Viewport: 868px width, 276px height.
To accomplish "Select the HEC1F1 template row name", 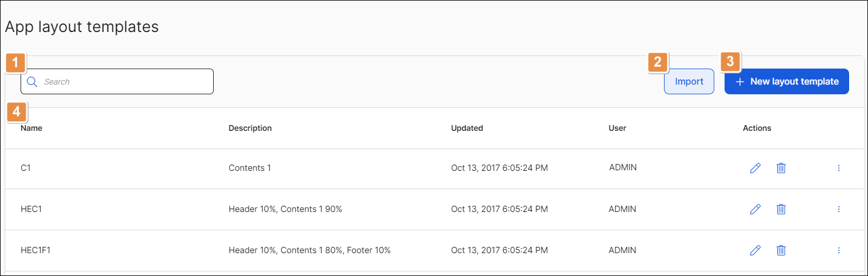I will [x=35, y=250].
